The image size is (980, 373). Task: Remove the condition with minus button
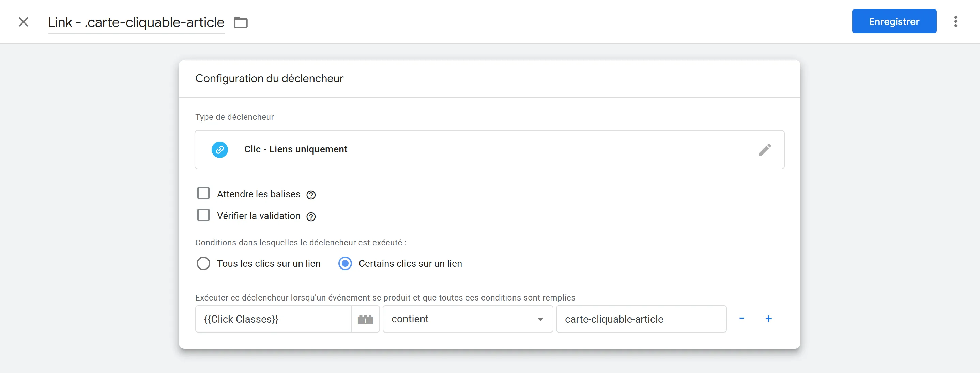tap(741, 318)
